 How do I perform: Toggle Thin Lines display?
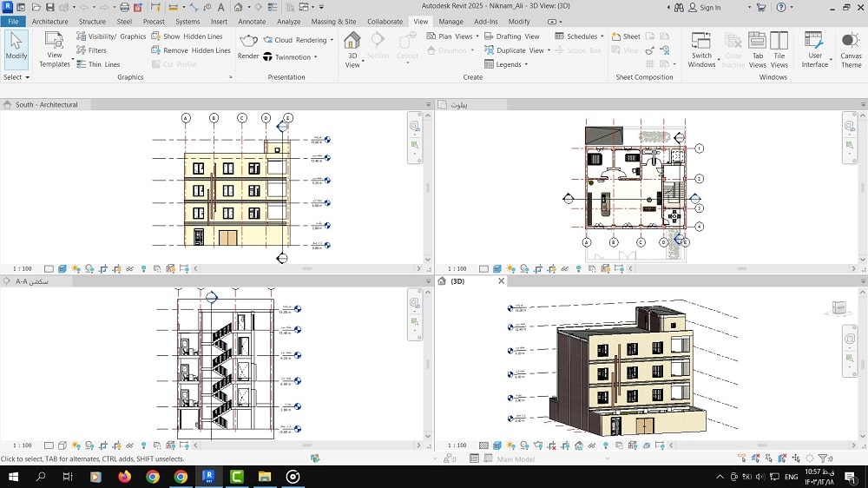(97, 64)
